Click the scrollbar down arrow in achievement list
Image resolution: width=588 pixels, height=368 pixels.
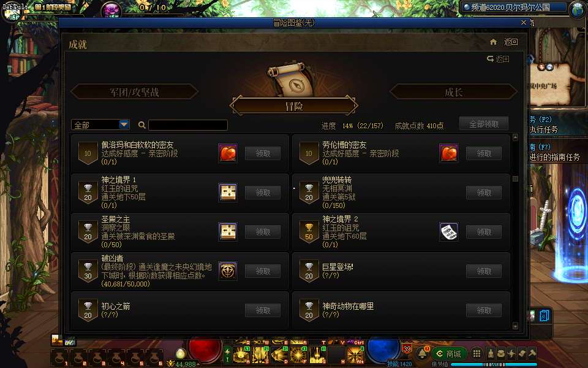(515, 326)
